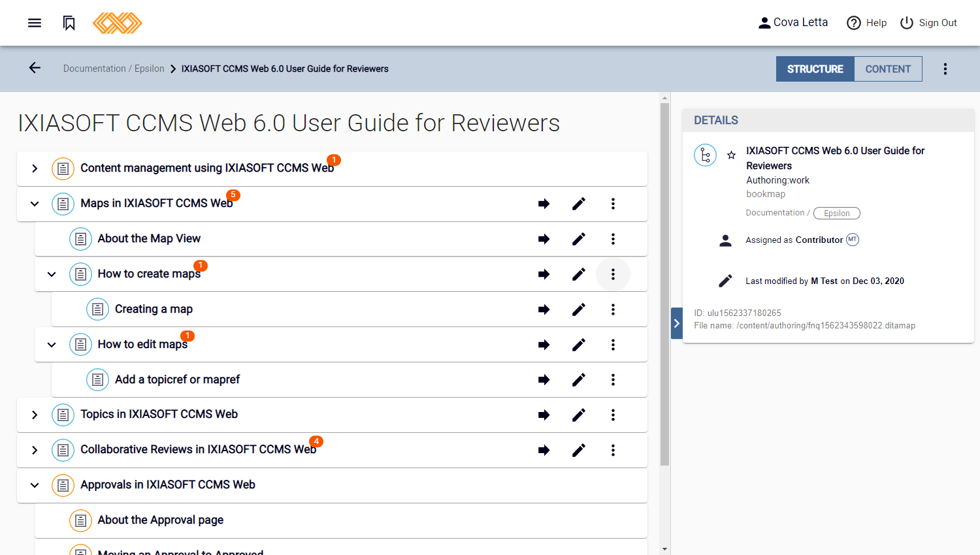Open the bookmarks icon in header
Screen dimensions: 980x555
(x=69, y=23)
